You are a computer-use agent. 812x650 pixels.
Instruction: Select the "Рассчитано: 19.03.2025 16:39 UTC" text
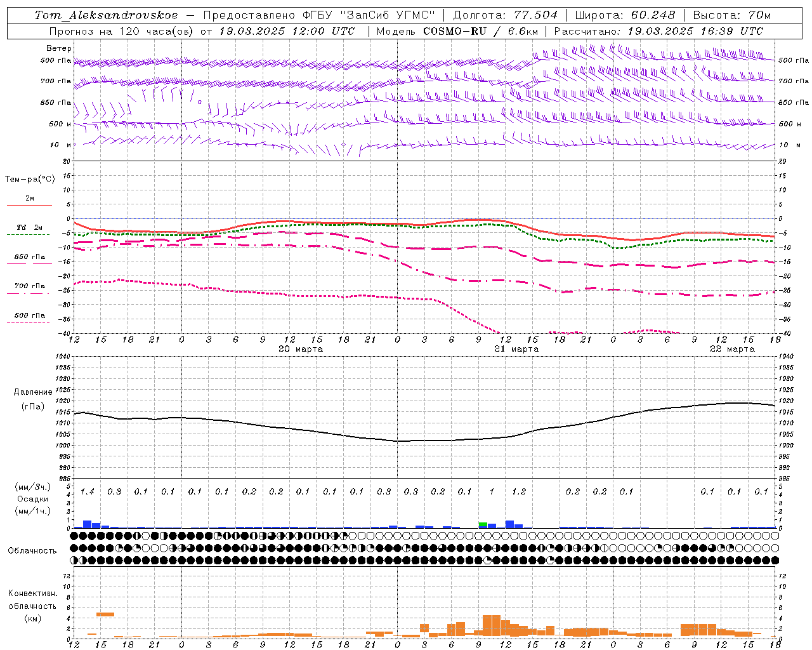click(x=658, y=31)
